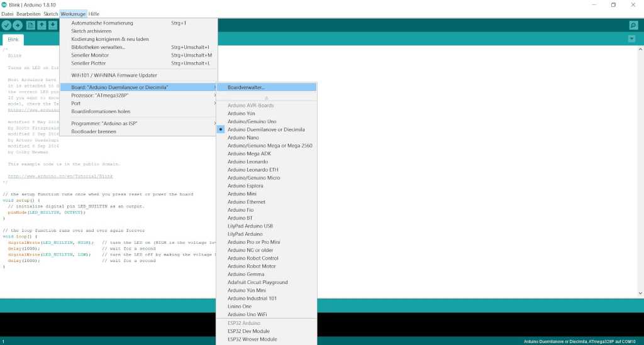Select Arduino Esplora board
Image resolution: width=644 pixels, height=345 pixels.
tap(267, 186)
